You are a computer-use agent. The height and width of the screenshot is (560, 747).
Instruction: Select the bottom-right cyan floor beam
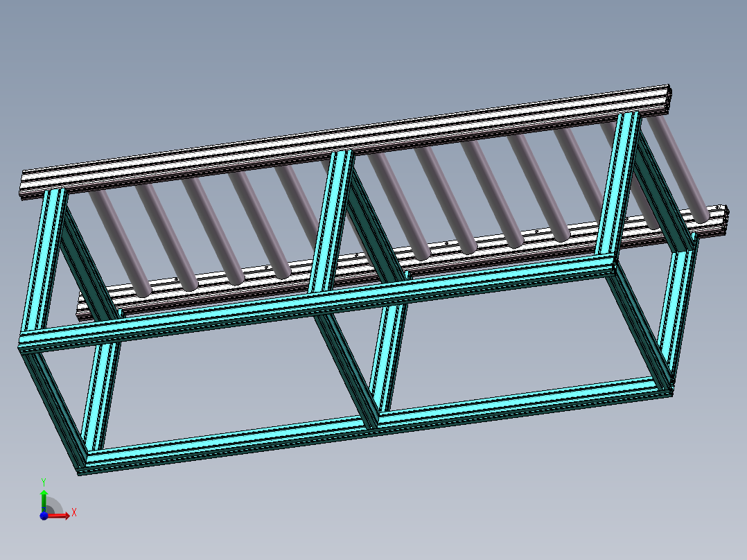[520, 401]
